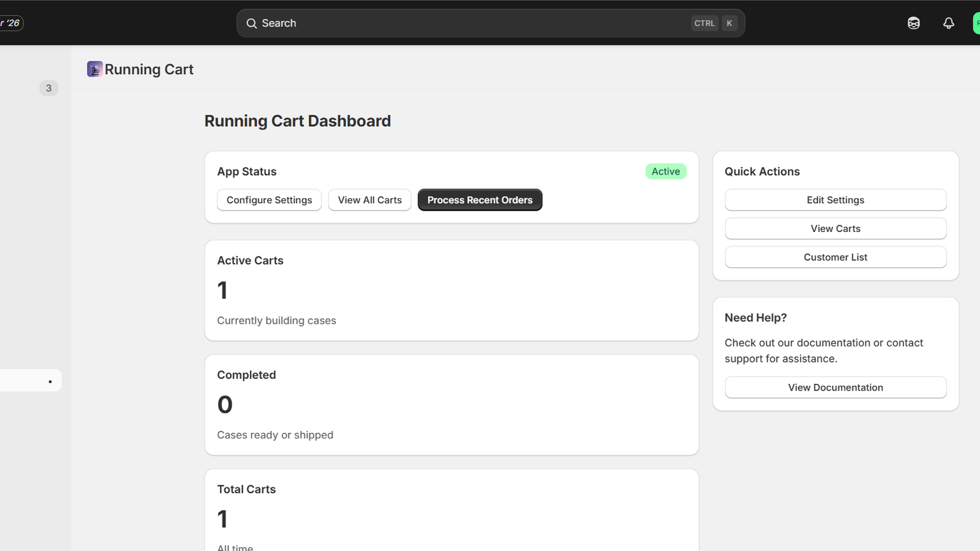This screenshot has width=980, height=551.
Task: Click inside the Search input field
Action: coord(429,23)
